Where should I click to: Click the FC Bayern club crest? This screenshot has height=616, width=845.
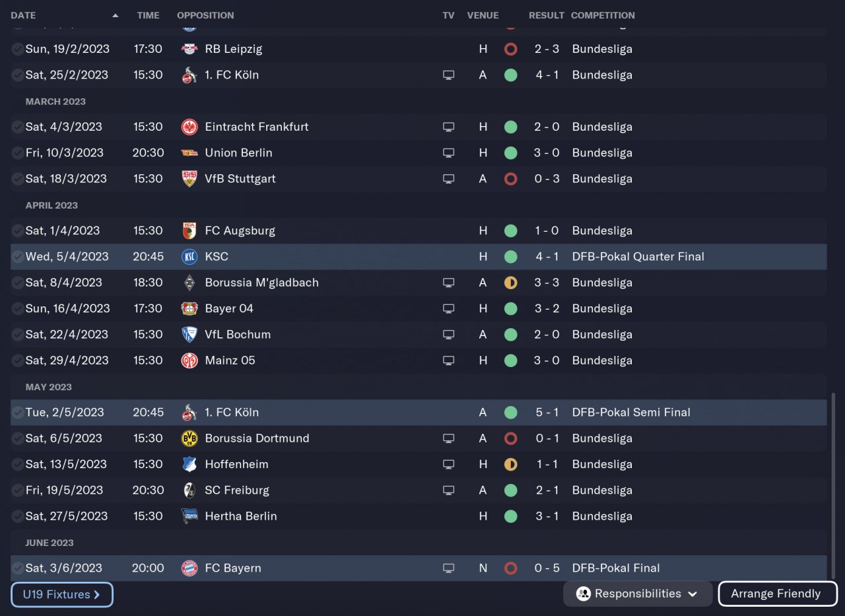189,568
